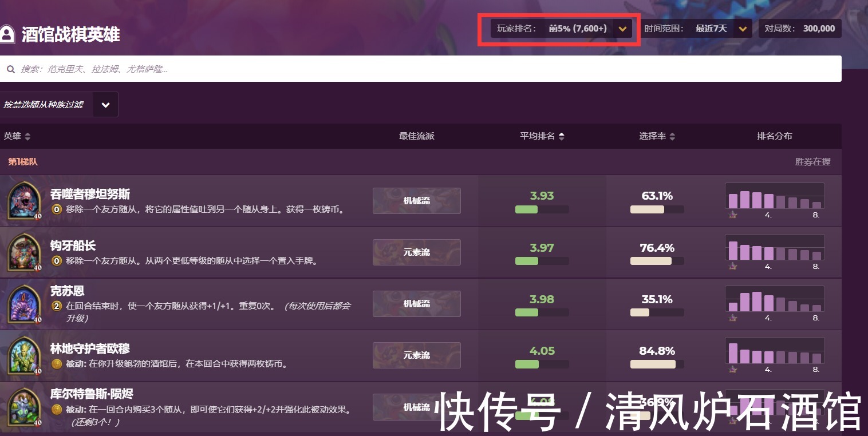Click the 酒馆战棋英雄 page title
868x436 pixels.
(70, 34)
